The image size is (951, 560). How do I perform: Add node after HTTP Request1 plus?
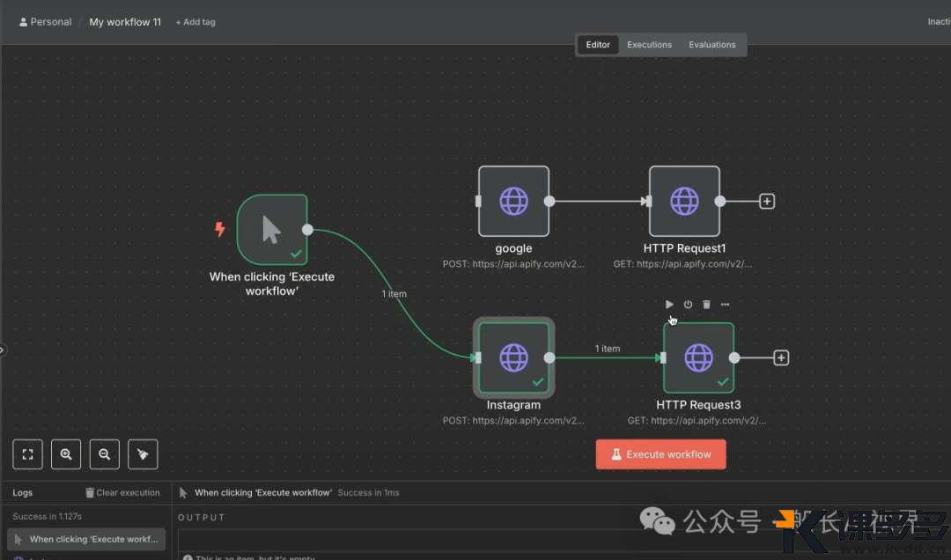click(767, 202)
